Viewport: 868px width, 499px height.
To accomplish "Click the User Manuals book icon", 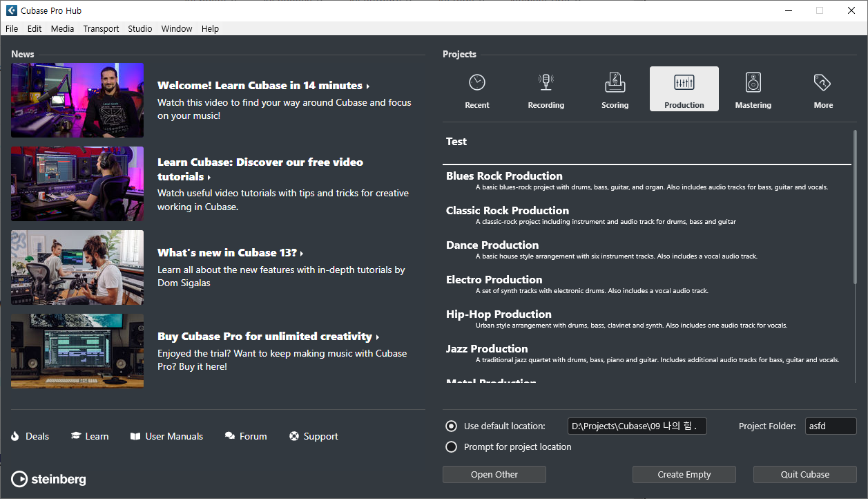I will (135, 436).
